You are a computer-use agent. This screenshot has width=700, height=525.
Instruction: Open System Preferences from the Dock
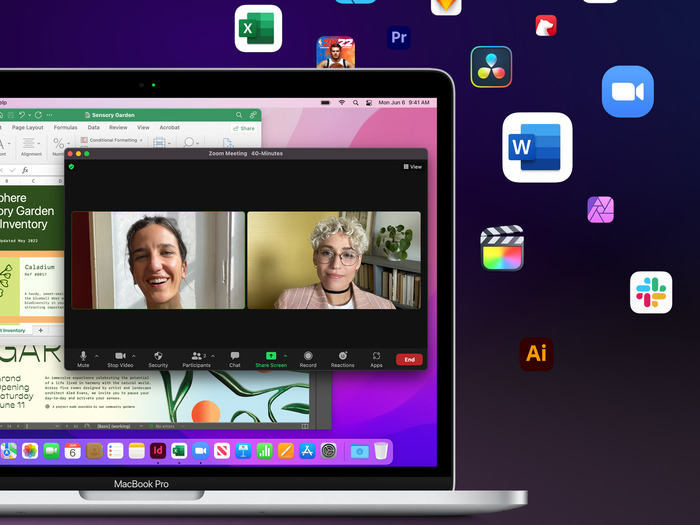(x=329, y=451)
